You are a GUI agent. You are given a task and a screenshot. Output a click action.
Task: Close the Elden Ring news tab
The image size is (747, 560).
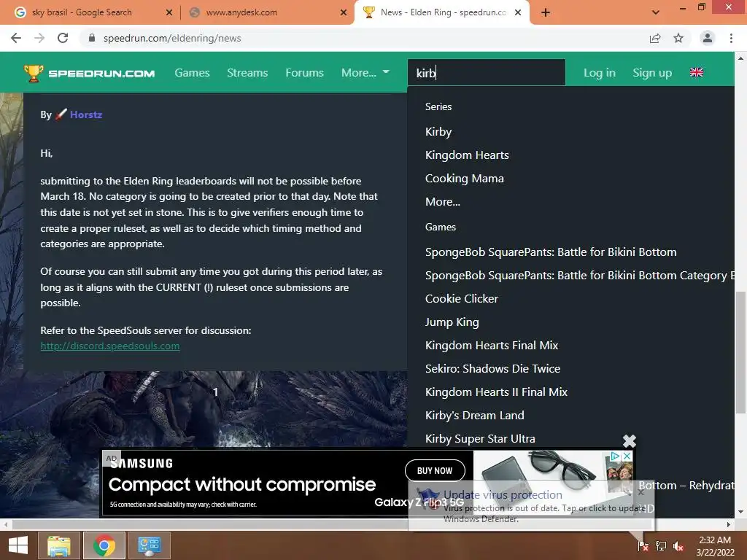tap(519, 13)
